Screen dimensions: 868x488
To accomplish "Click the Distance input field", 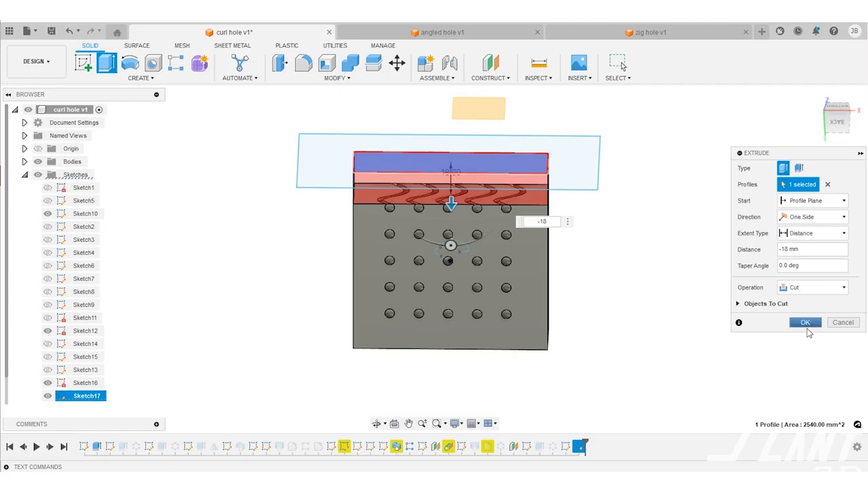I will [x=812, y=249].
